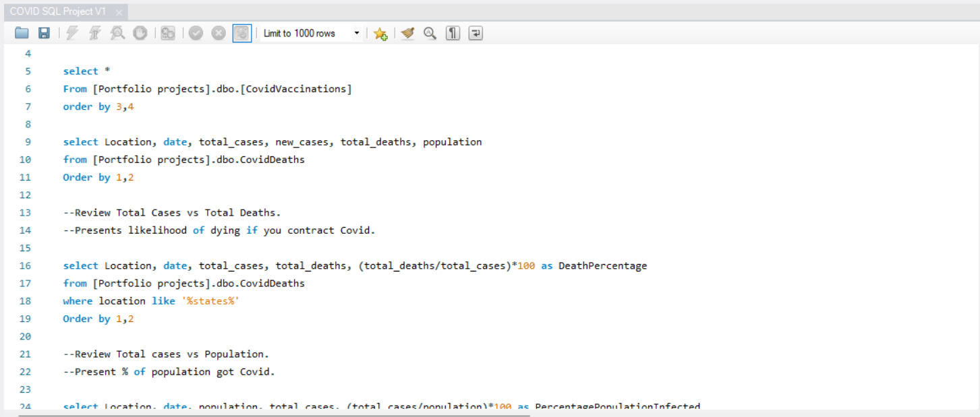The height and width of the screenshot is (417, 980).
Task: Run Explain on the current statement
Action: click(x=117, y=33)
